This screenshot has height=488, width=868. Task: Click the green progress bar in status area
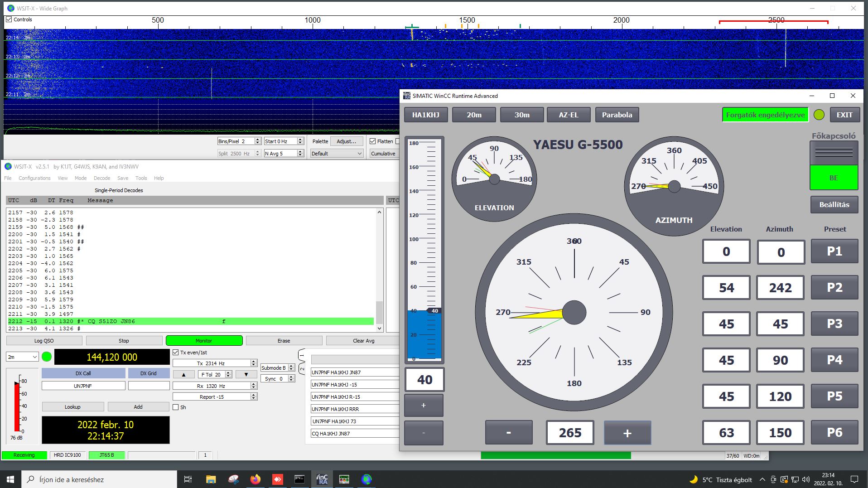[x=556, y=455]
